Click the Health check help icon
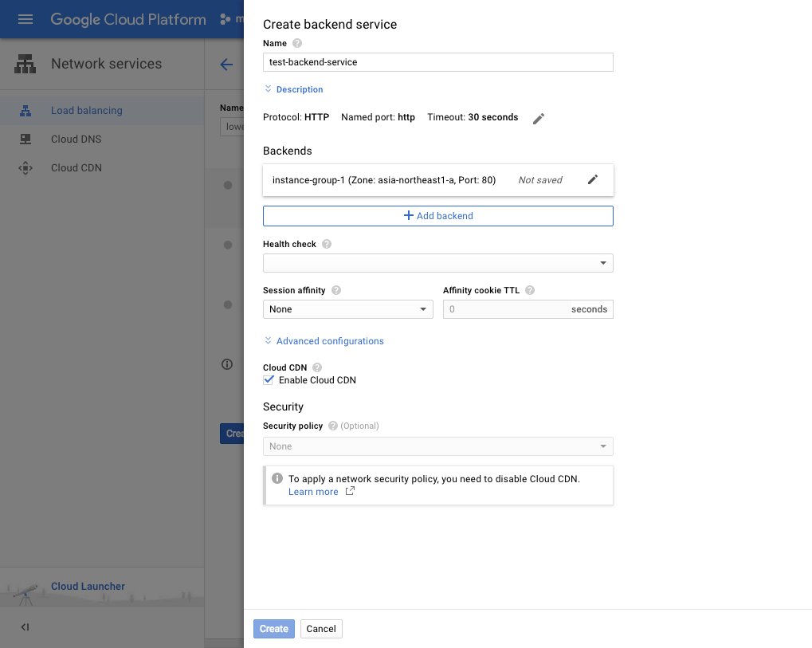 pos(327,244)
